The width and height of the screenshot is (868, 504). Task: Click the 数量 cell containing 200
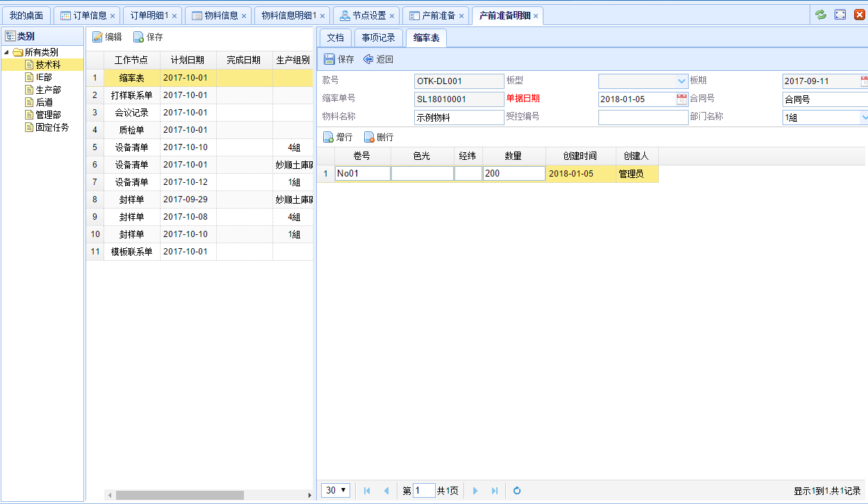[514, 174]
